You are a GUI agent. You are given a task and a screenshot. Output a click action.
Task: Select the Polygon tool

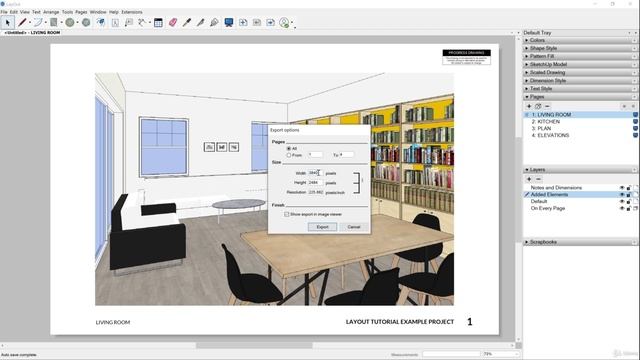86,22
